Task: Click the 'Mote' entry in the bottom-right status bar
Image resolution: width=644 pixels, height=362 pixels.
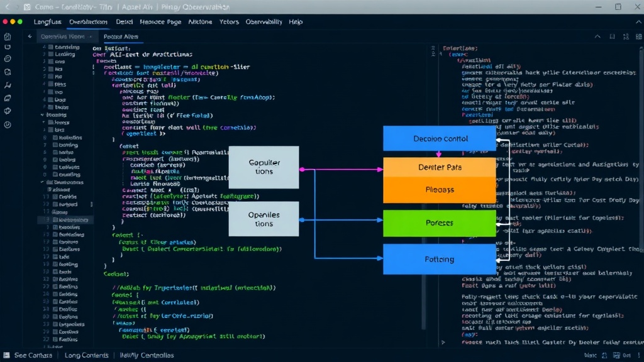Action: [590, 356]
